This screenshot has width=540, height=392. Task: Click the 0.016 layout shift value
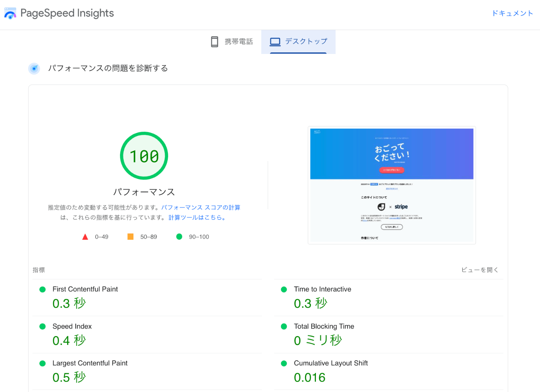(x=310, y=377)
